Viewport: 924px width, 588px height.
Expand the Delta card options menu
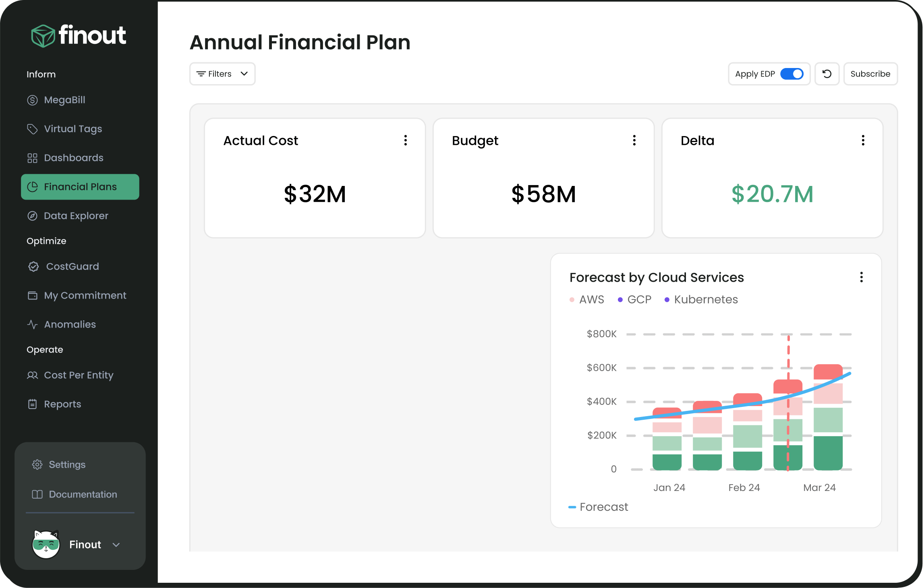(x=863, y=140)
